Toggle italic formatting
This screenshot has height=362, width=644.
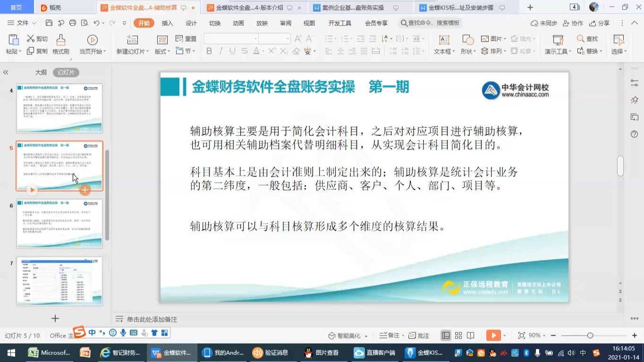[x=220, y=51]
